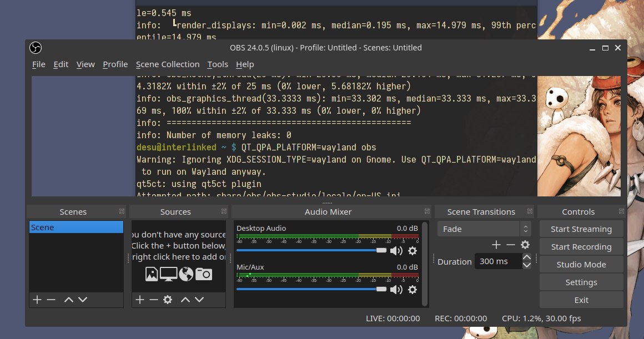
Task: Undock the Controls panel
Action: click(x=621, y=211)
